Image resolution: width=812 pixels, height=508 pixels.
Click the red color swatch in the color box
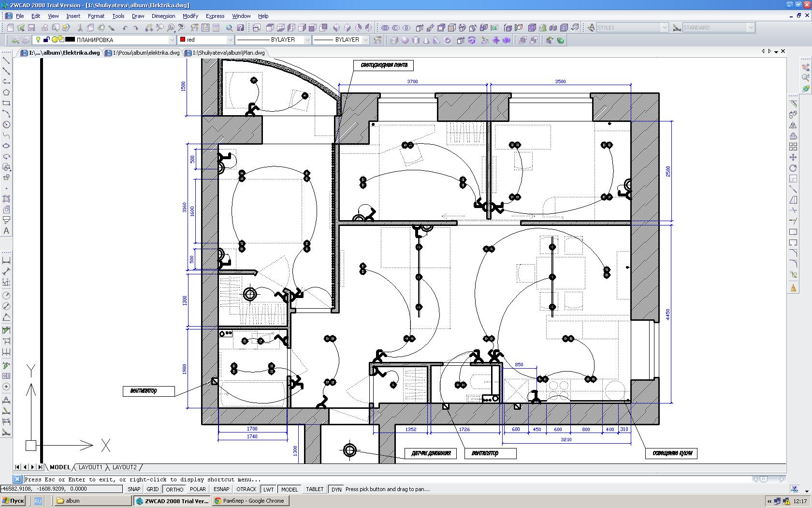(x=183, y=40)
